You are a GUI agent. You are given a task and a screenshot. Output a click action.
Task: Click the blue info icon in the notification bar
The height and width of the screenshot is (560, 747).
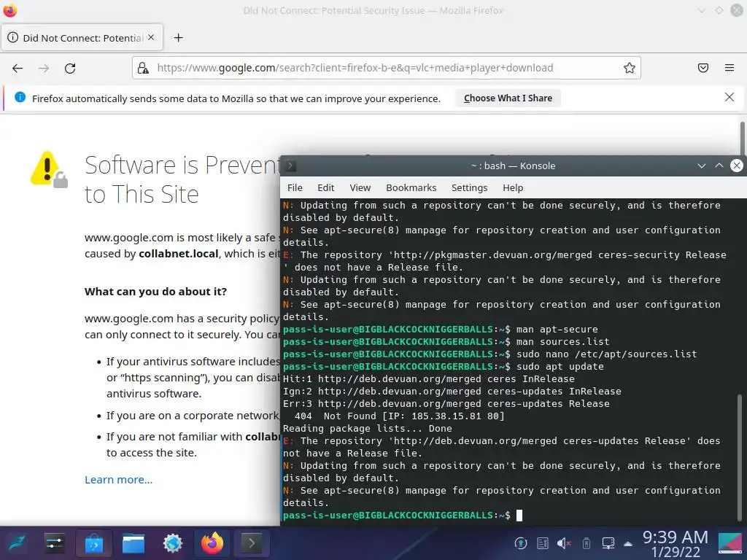tap(20, 98)
